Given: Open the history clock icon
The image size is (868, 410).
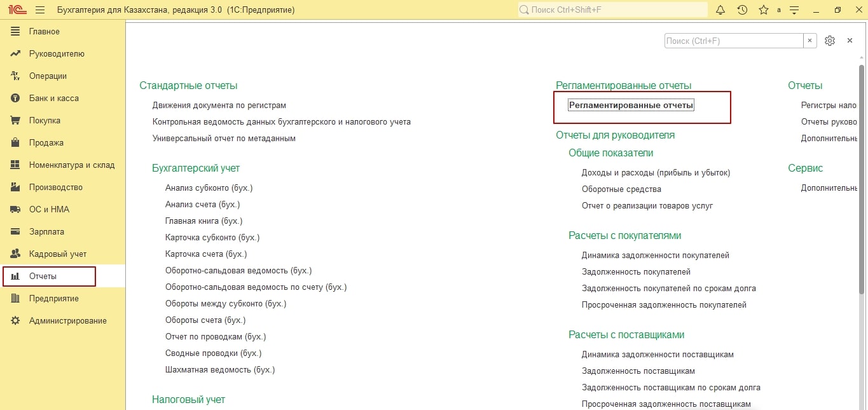Looking at the screenshot, I should (742, 10).
